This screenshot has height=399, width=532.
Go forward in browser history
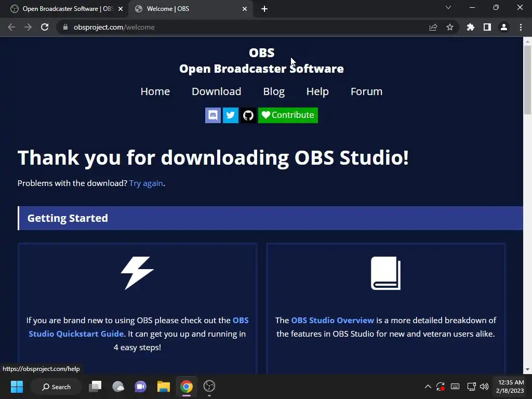[x=28, y=27]
